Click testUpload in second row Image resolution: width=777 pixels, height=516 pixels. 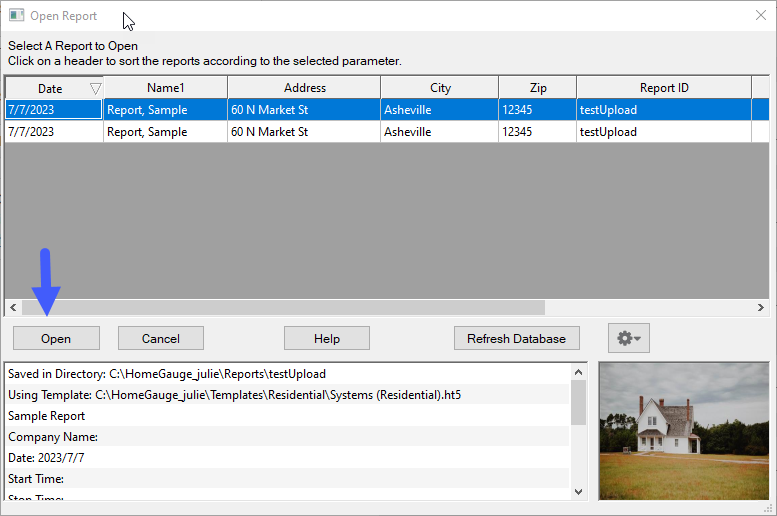664,132
